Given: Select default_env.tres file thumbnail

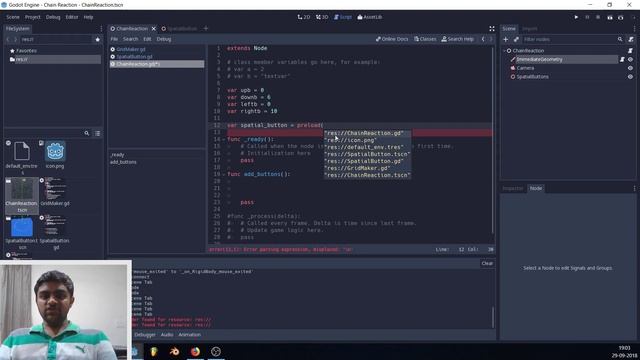Looking at the screenshot, I should (x=22, y=157).
